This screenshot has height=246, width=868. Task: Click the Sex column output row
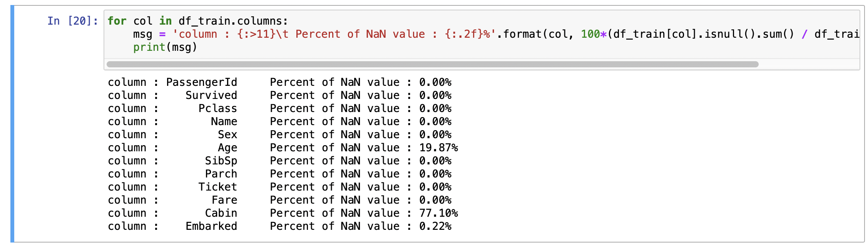tap(279, 134)
